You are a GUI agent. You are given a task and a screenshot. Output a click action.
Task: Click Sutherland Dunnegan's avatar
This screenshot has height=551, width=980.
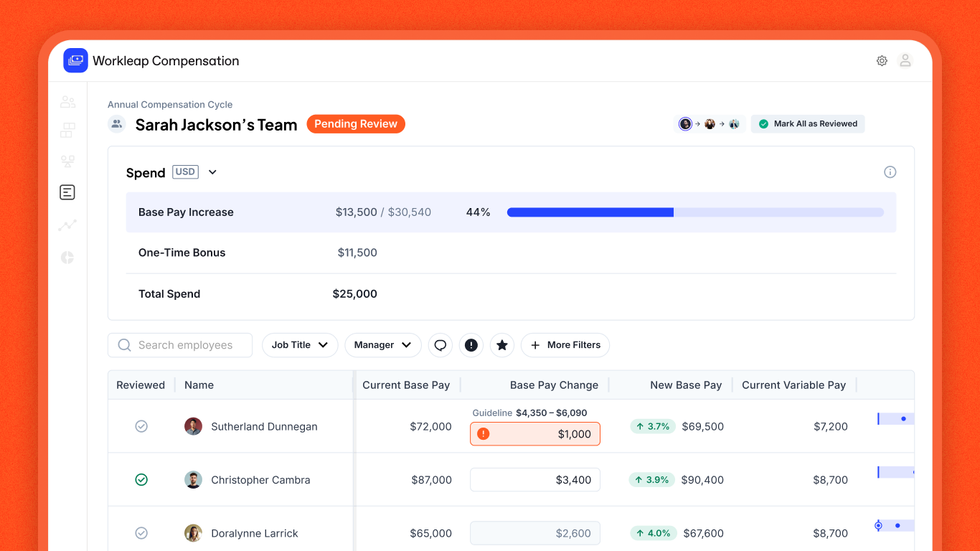pos(193,426)
